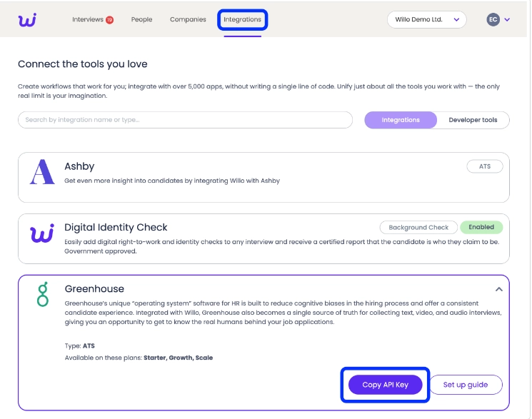The image size is (532, 419).
Task: Open the Greenhouse Set up guide
Action: tap(466, 385)
